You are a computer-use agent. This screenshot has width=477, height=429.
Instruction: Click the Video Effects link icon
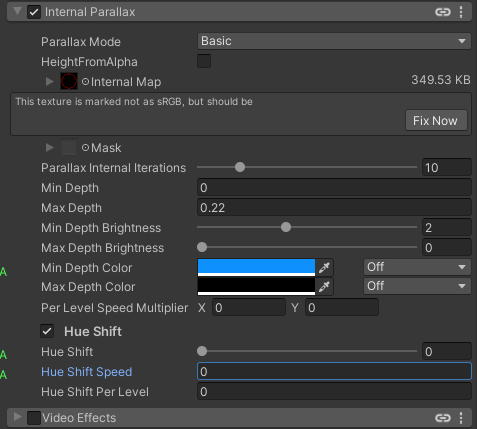[443, 418]
